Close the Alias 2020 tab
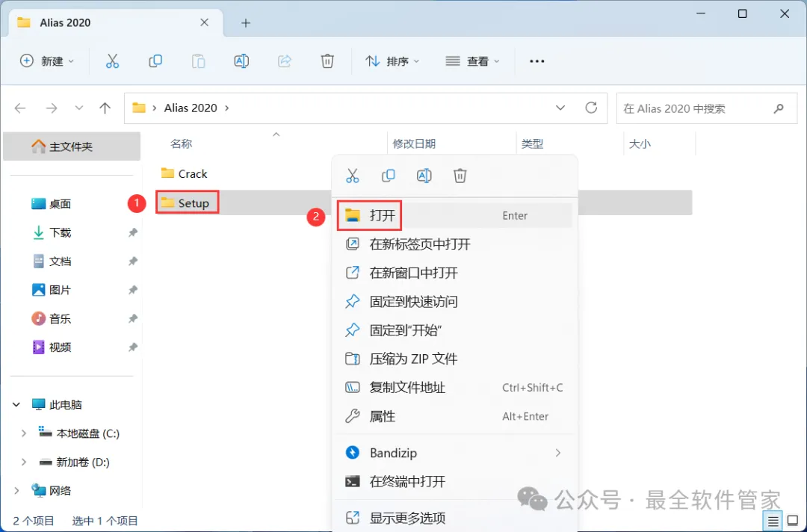 tap(204, 22)
